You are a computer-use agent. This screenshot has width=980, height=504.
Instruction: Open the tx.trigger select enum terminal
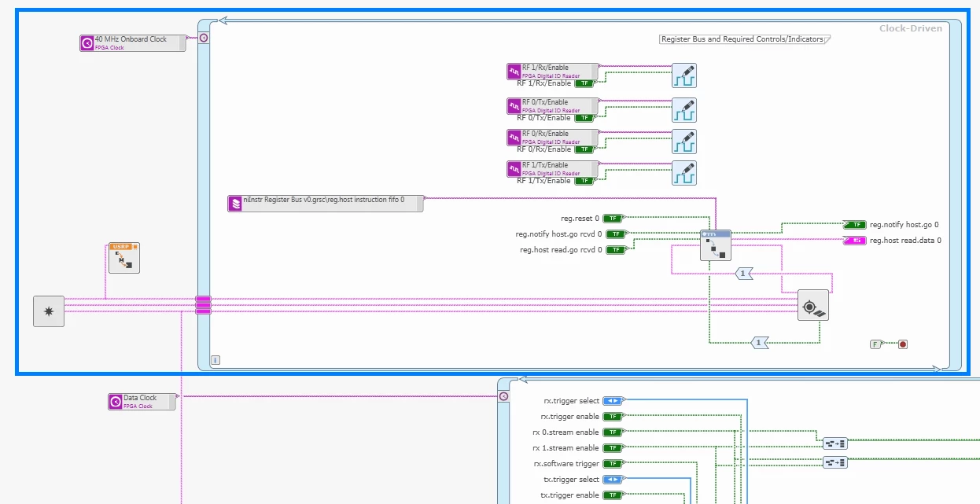tap(613, 480)
